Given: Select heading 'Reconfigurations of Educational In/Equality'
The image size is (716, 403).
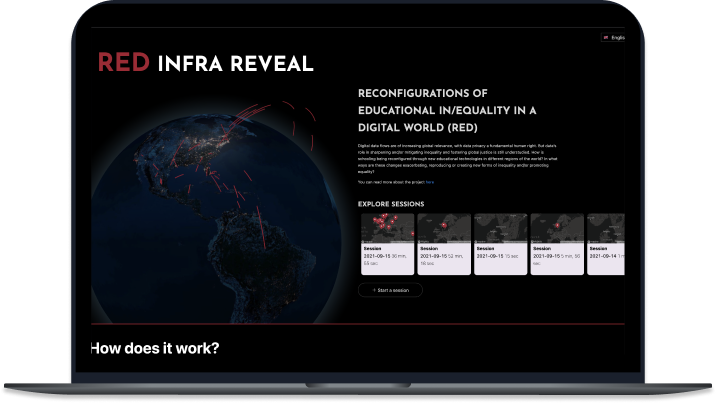Looking at the screenshot, I should [447, 110].
